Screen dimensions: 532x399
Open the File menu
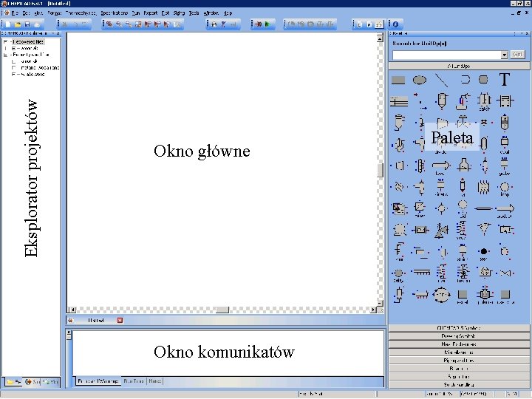click(x=15, y=13)
